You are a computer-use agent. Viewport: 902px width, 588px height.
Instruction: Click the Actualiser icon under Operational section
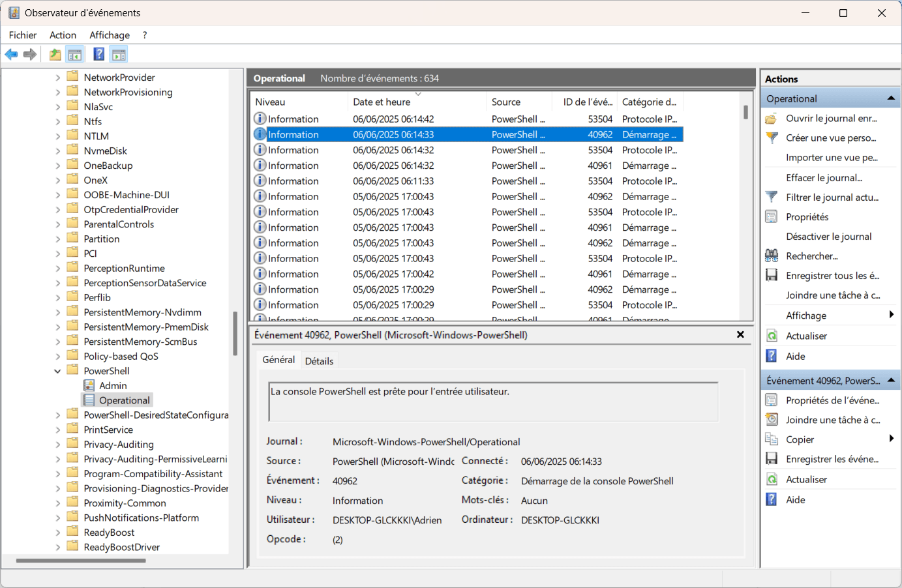click(x=772, y=336)
